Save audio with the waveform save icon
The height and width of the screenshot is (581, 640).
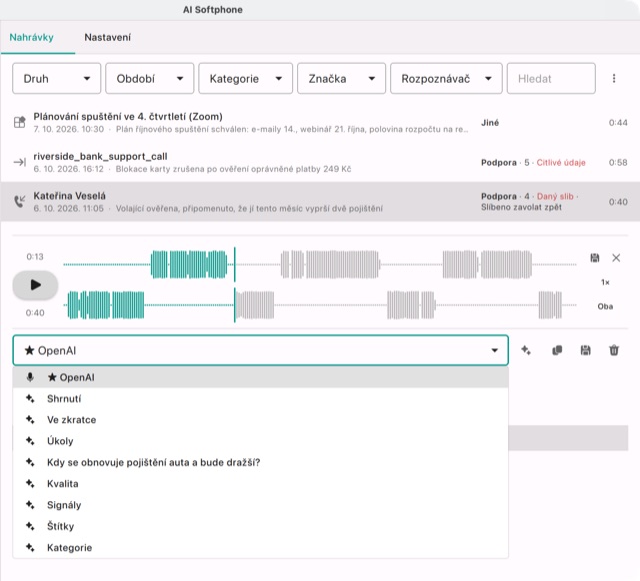point(595,258)
